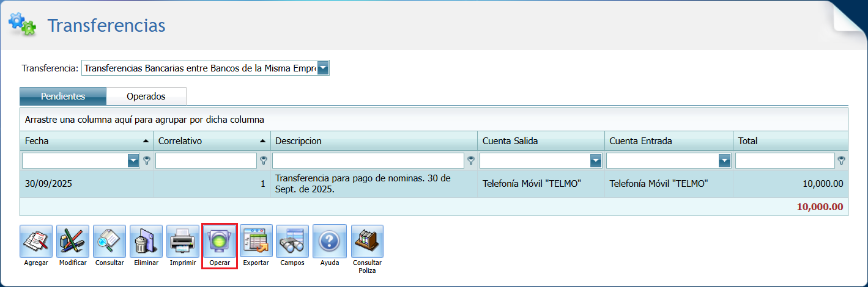Click the Imprimir printer icon
868x287 pixels.
[x=183, y=241]
